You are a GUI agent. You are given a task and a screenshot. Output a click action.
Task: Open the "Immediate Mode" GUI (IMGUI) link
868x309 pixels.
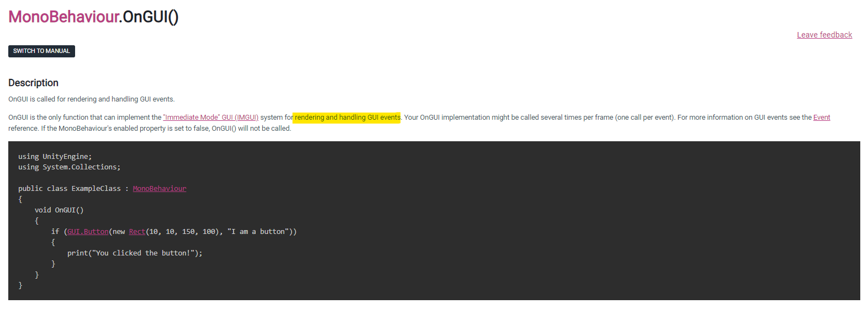point(210,118)
